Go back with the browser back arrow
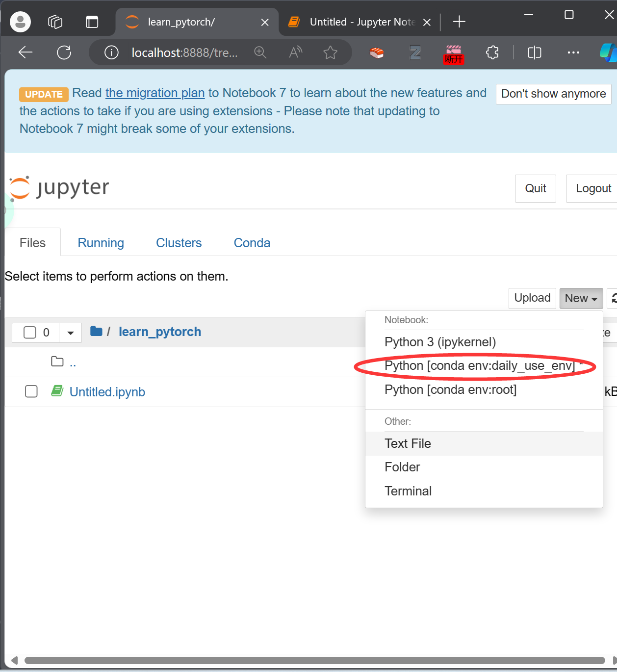 pyautogui.click(x=26, y=52)
